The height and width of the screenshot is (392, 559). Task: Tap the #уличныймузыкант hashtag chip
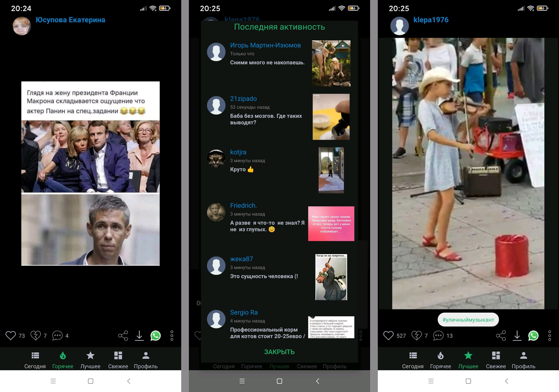tap(468, 320)
